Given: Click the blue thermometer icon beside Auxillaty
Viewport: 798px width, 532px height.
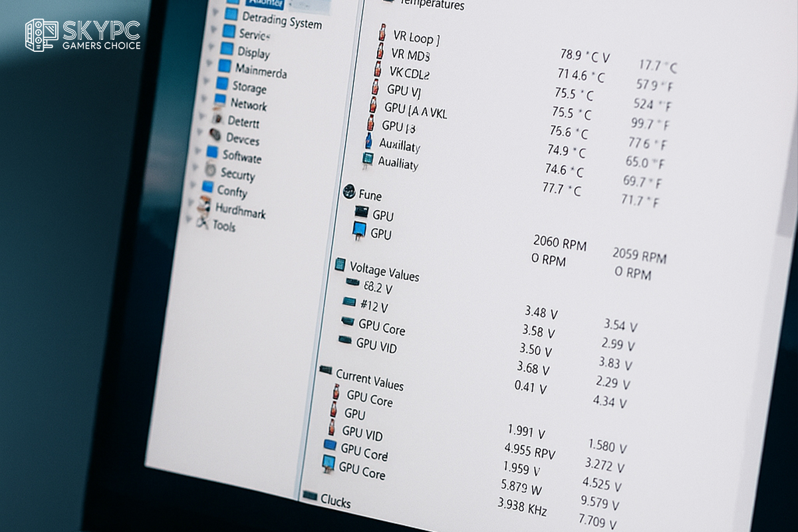Looking at the screenshot, I should point(368,141).
